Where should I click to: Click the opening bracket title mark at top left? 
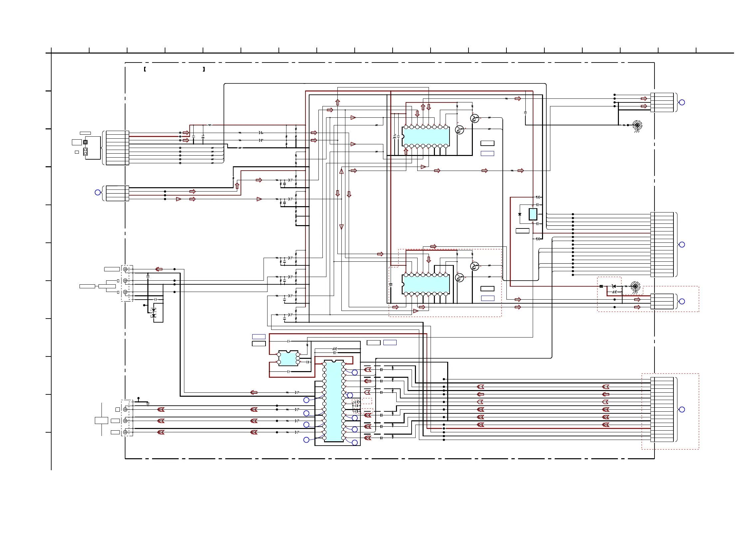click(145, 69)
